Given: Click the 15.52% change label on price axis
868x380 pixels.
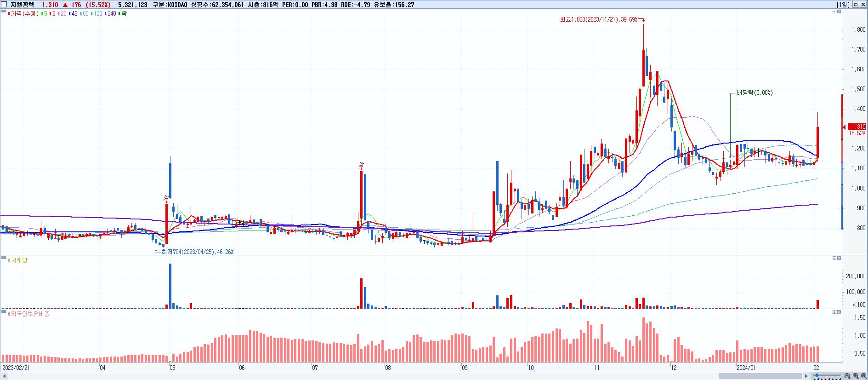Looking at the screenshot, I should click(x=857, y=133).
